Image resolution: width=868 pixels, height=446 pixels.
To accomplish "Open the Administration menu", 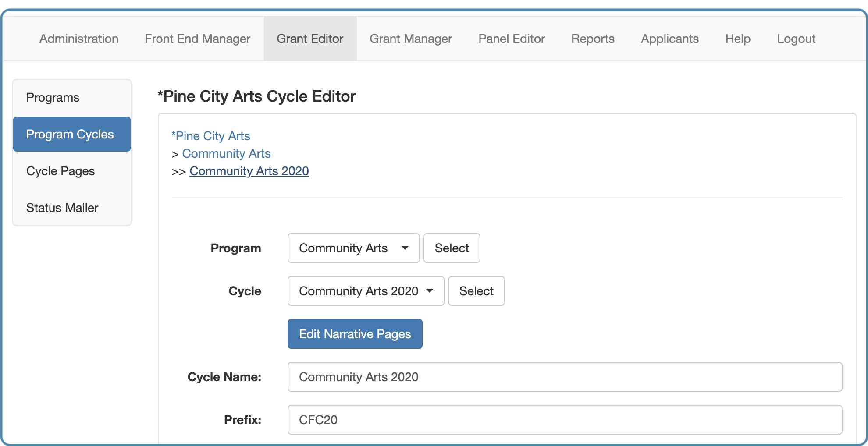I will [x=79, y=39].
